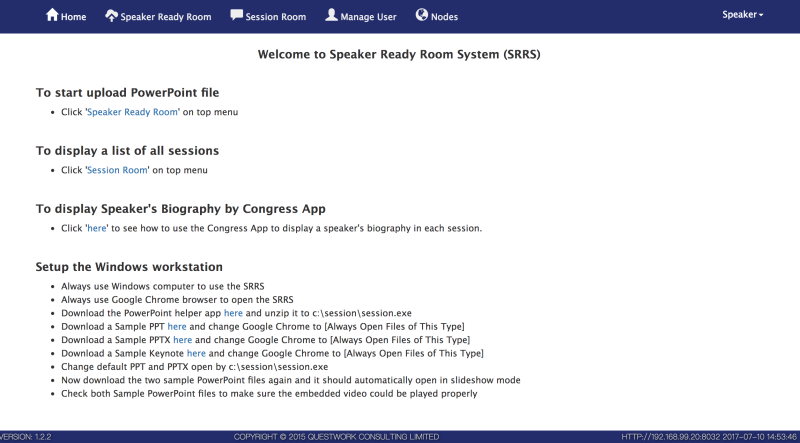Click the Manage User person icon
The height and width of the screenshot is (443, 800).
[x=331, y=15]
